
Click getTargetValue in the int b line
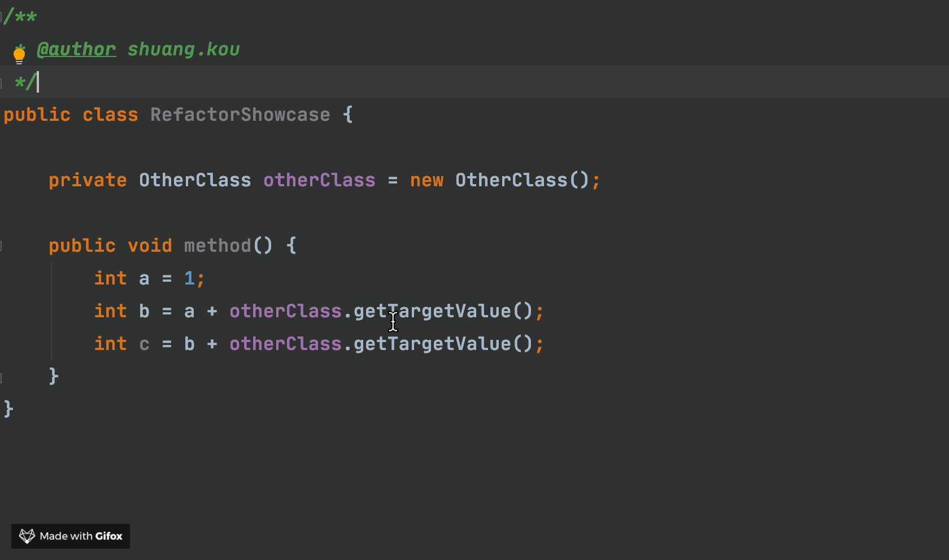[432, 312]
